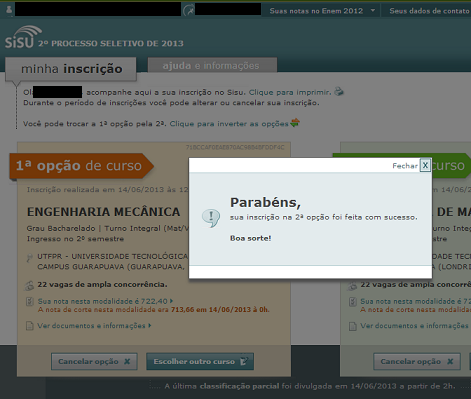The image size is (471, 399).
Task: Click the document icon beside Ver documentos in 1ª opção
Action: [30, 326]
